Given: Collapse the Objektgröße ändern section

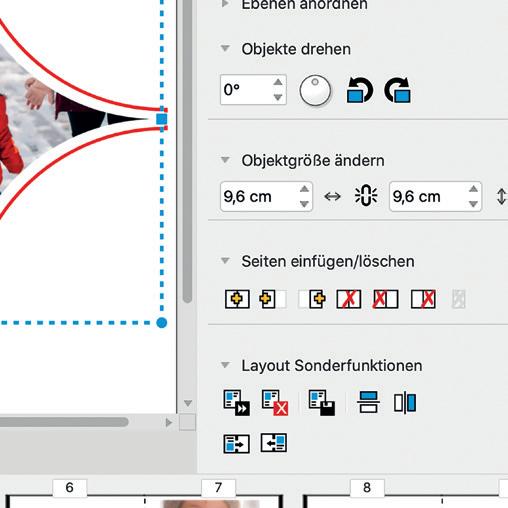Looking at the screenshot, I should pos(225,160).
